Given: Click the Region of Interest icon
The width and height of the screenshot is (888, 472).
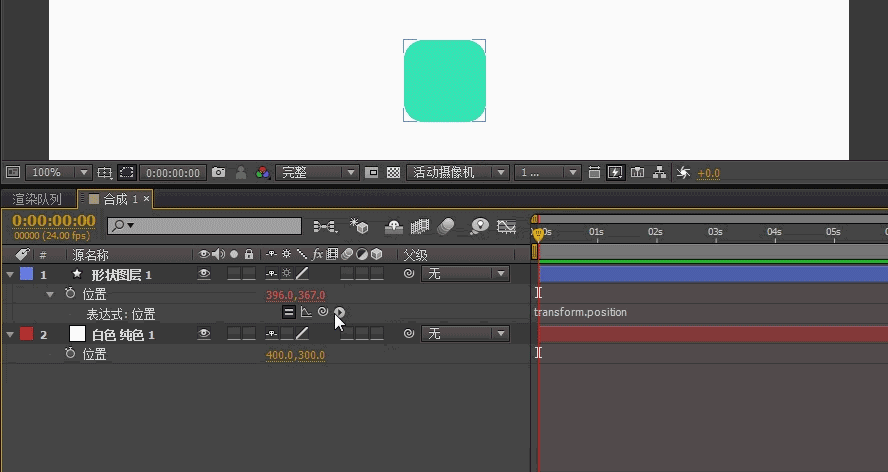Looking at the screenshot, I should tap(372, 172).
